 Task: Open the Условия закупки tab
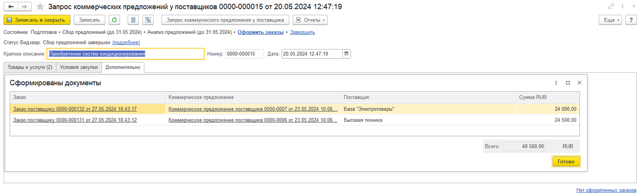(x=79, y=67)
